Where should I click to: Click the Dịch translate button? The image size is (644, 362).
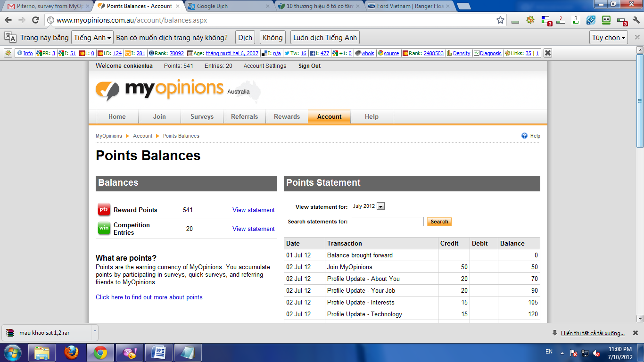point(245,38)
